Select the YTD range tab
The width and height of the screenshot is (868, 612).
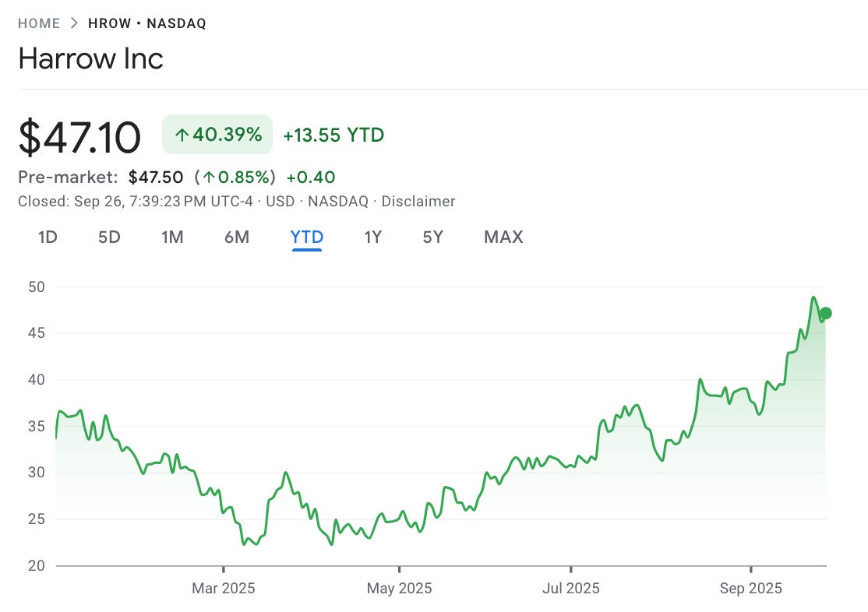(x=307, y=237)
